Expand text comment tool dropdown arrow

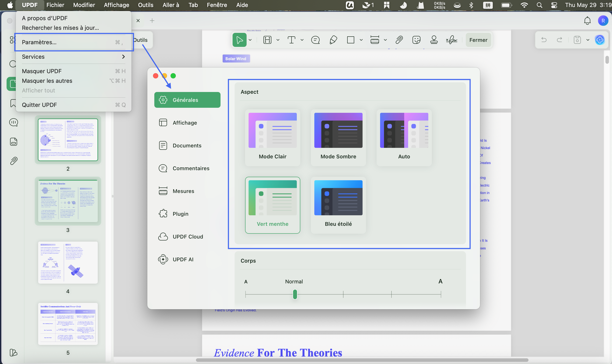coord(302,40)
